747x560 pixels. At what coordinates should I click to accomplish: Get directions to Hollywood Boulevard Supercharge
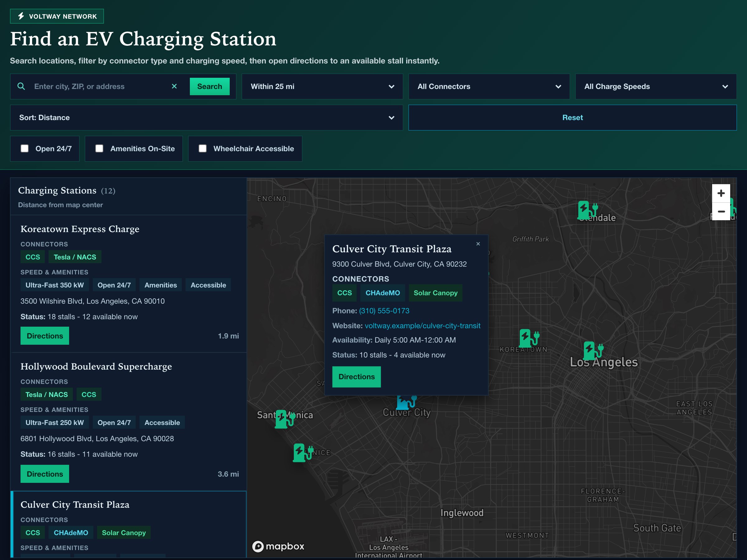tap(45, 474)
